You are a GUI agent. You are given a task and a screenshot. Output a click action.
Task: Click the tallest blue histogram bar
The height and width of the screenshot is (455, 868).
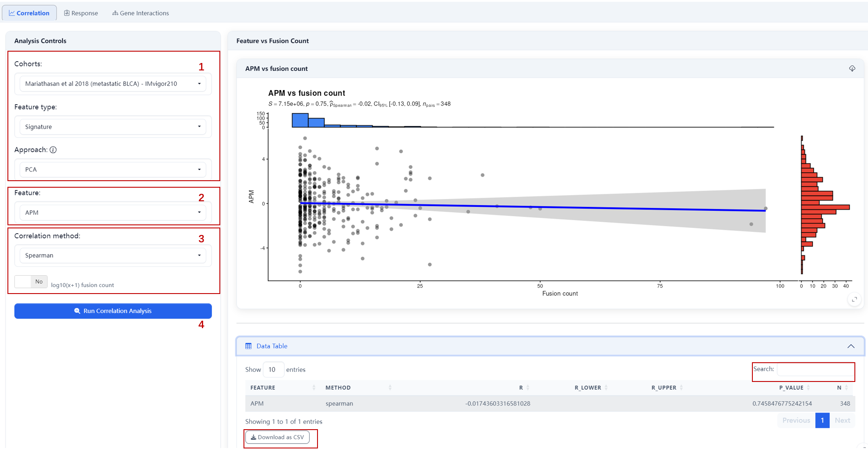[x=300, y=120]
